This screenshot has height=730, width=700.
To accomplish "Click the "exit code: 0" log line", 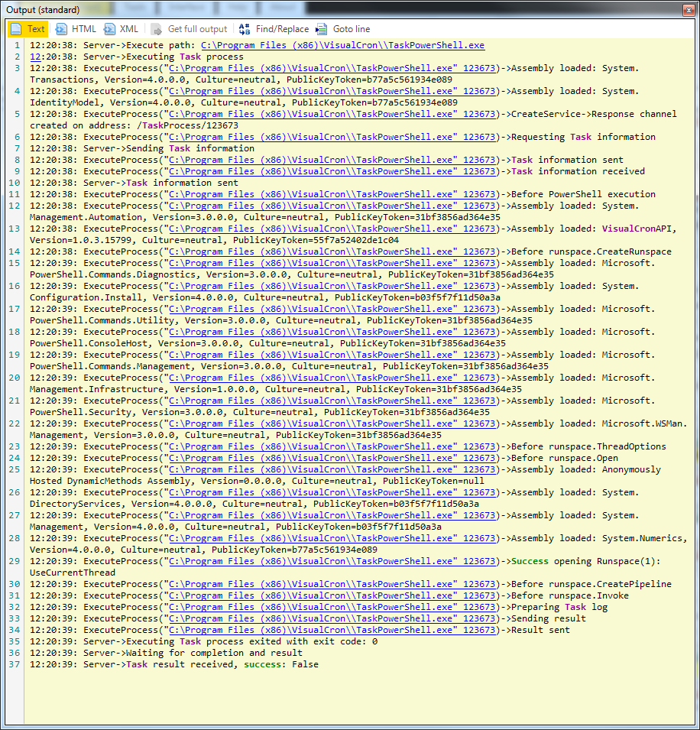I will tap(203, 641).
